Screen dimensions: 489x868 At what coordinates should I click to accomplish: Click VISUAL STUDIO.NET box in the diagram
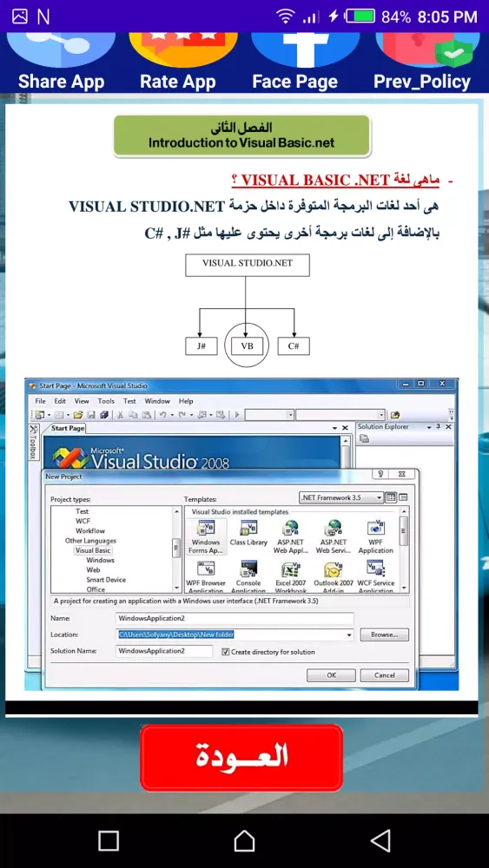click(x=248, y=265)
